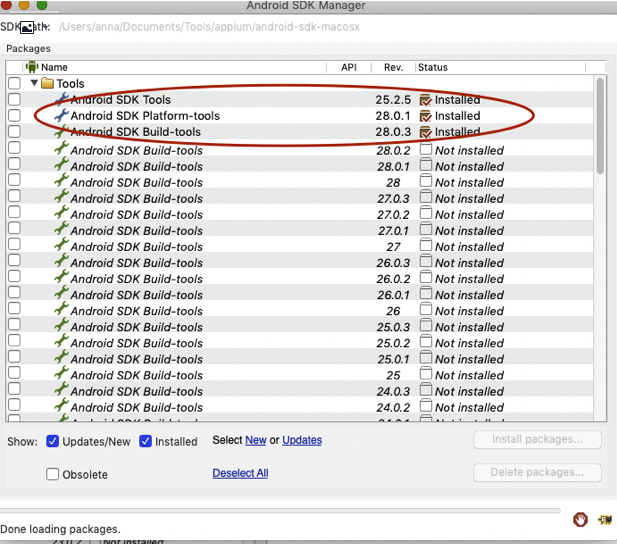Enable the Obsolete checkbox
Image resolution: width=617 pixels, height=544 pixels.
click(52, 474)
